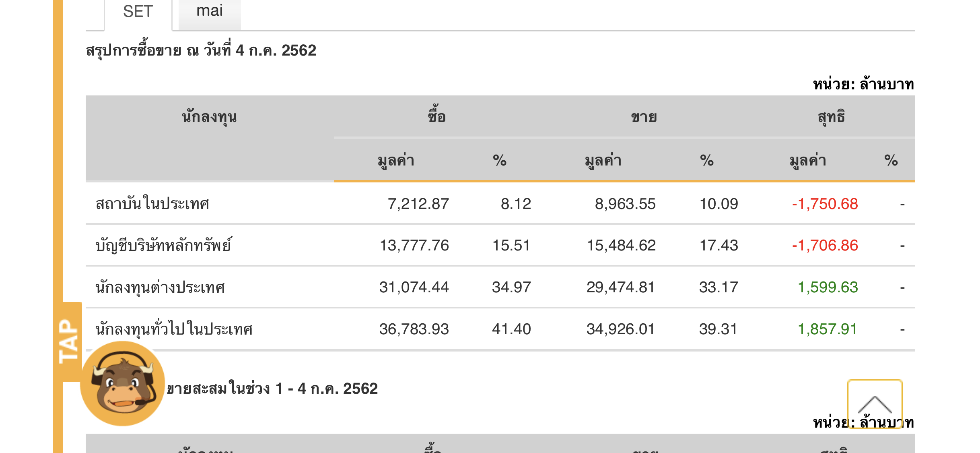Click the red net value -1,706.86
The image size is (980, 453).
pyautogui.click(x=825, y=246)
